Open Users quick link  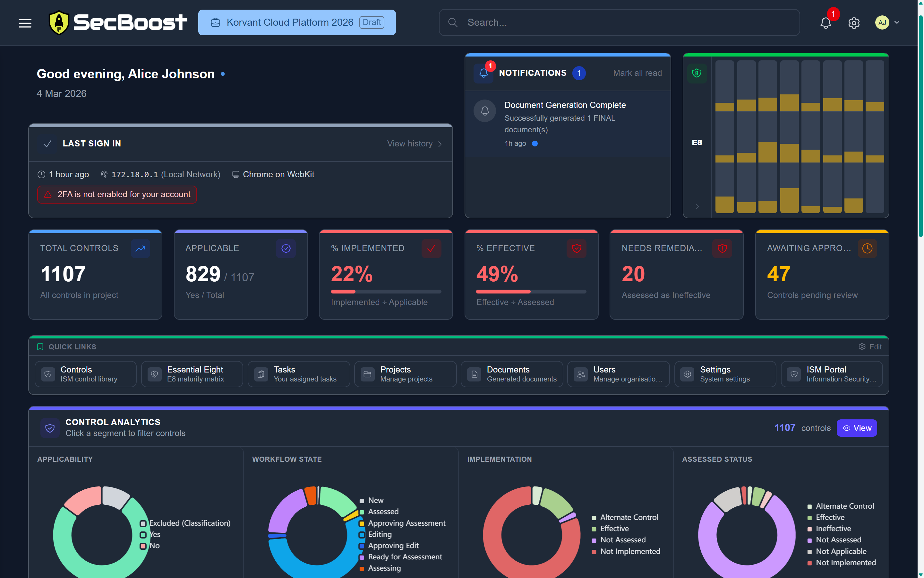[x=619, y=374]
